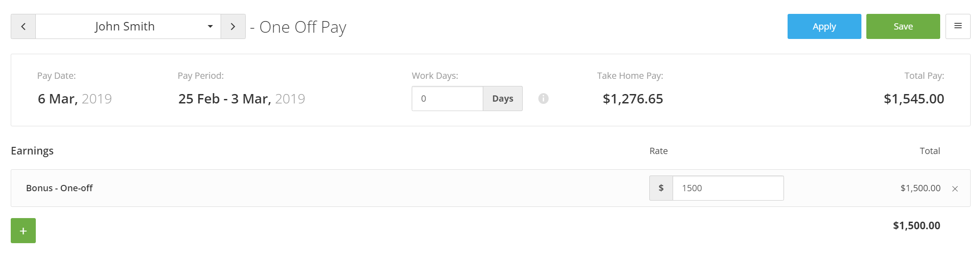
Task: Open the John Smith employee dropdown
Action: (x=128, y=26)
